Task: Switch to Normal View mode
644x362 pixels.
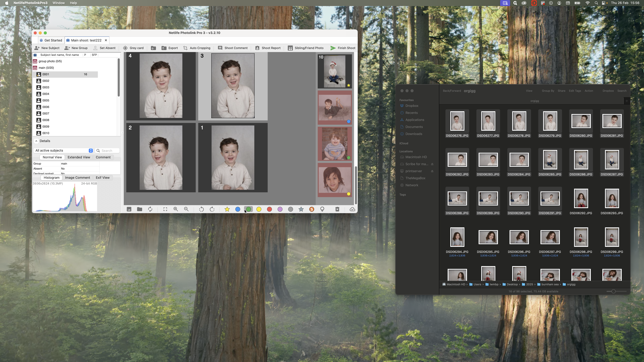Action: (x=52, y=157)
